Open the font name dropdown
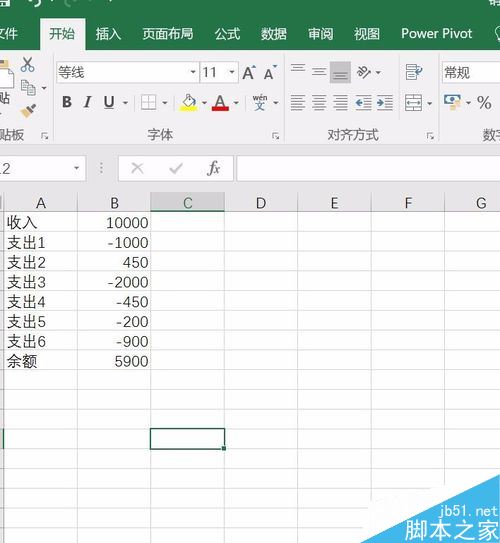The width and height of the screenshot is (500, 543). click(x=193, y=72)
